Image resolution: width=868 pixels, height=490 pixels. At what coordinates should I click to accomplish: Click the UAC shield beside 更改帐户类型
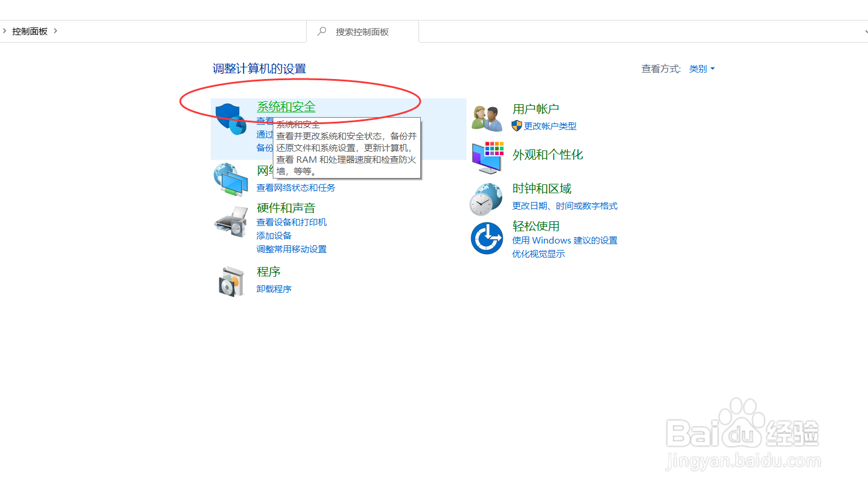[516, 126]
